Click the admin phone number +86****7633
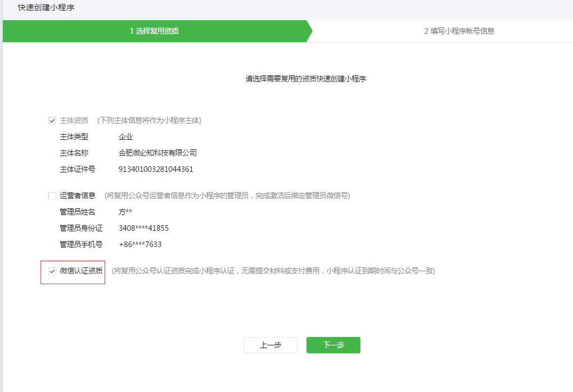The height and width of the screenshot is (392, 573). [140, 244]
